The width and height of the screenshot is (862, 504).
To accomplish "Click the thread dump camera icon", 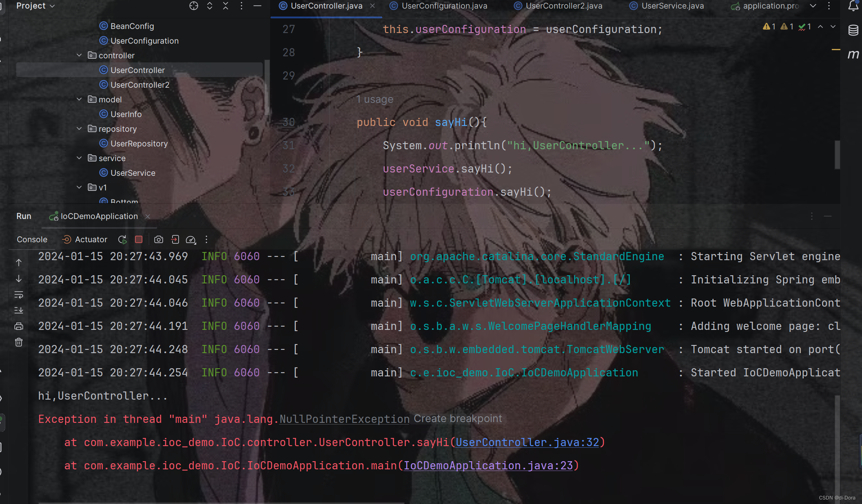I will [x=159, y=239].
